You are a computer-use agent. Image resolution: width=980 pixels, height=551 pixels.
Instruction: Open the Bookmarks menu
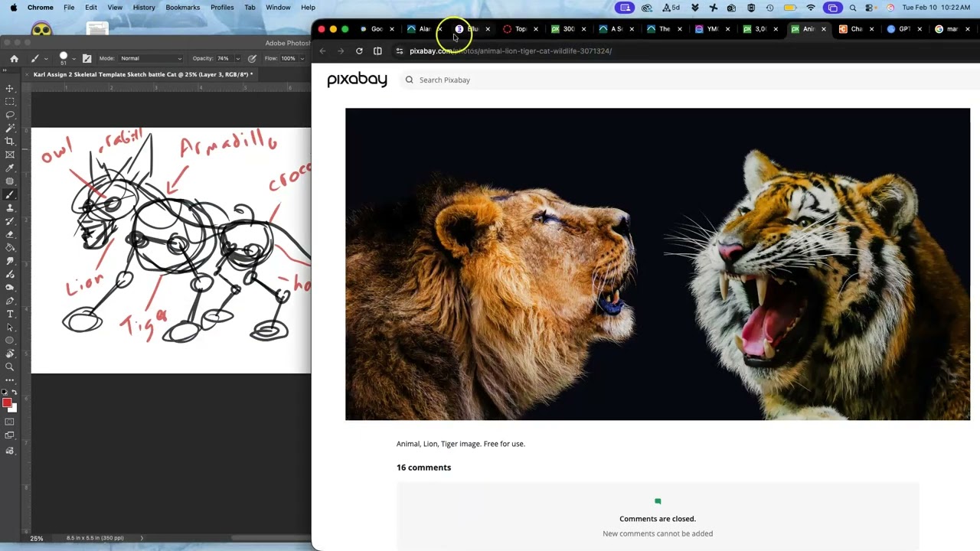coord(182,8)
